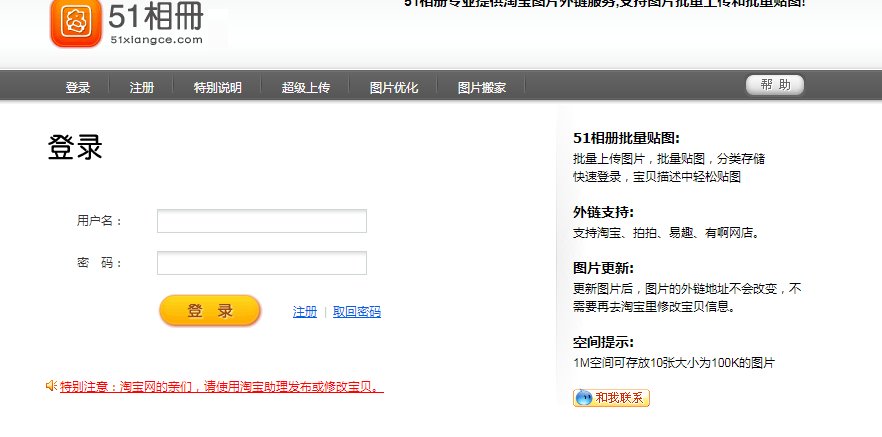Image resolution: width=882 pixels, height=437 pixels.
Task: Click the text 快速登录，宝贝描述中轻松贴图
Action: [657, 177]
